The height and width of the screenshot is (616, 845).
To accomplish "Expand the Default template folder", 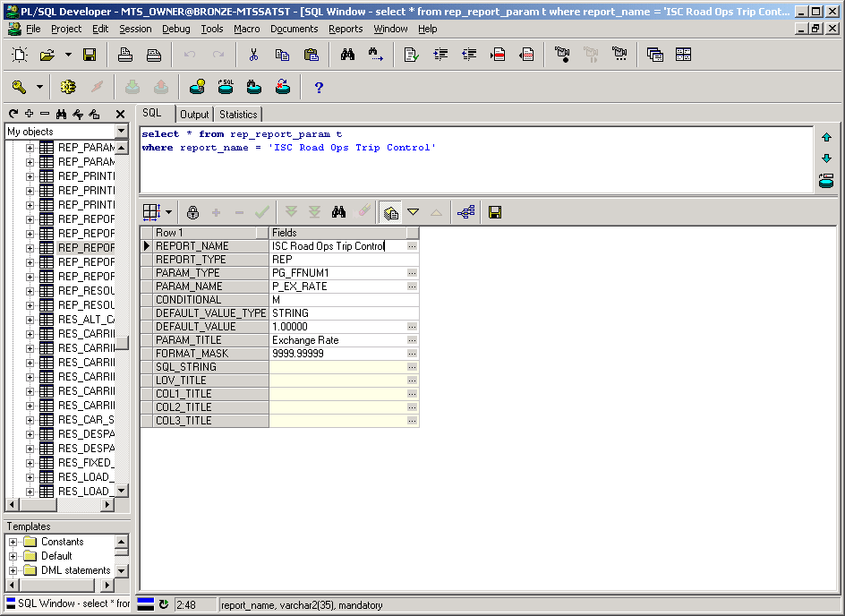I will 13,556.
